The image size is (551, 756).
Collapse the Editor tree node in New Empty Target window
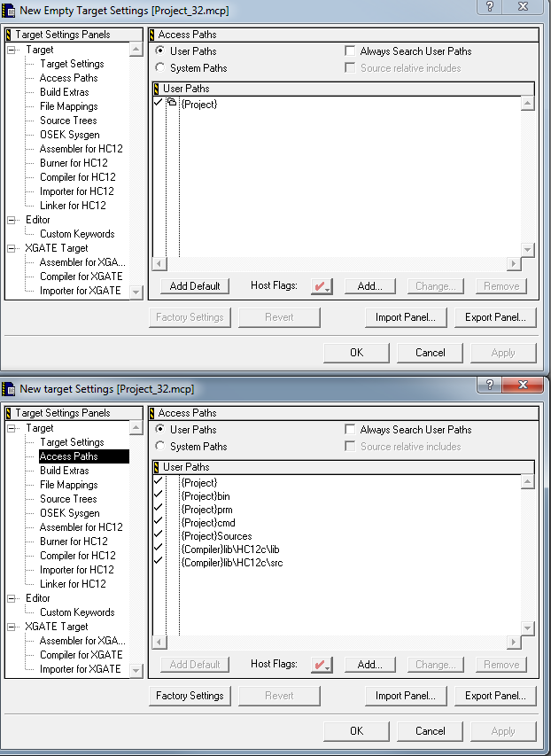(x=12, y=220)
